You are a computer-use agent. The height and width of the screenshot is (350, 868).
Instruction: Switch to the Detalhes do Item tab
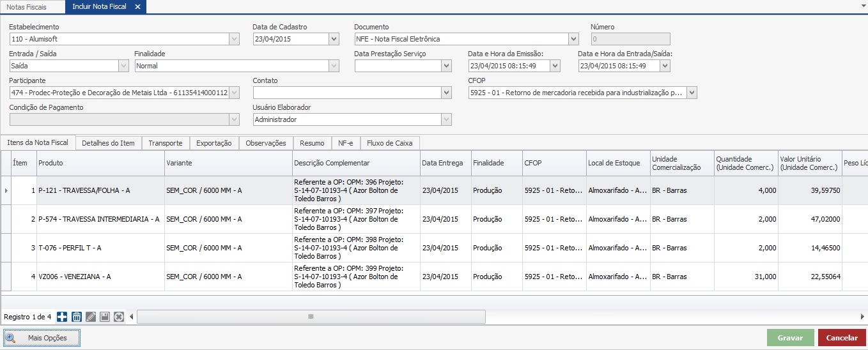tap(108, 143)
